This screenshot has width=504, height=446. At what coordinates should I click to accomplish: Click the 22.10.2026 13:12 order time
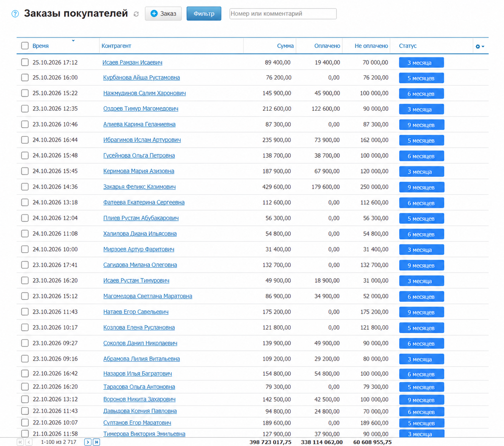click(x=55, y=399)
